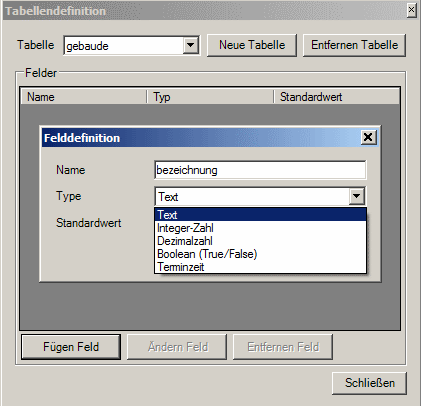Click the Typ column header

click(210, 97)
